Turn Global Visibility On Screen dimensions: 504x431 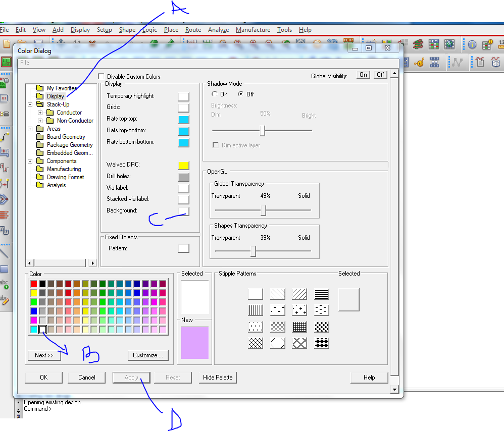pos(363,75)
